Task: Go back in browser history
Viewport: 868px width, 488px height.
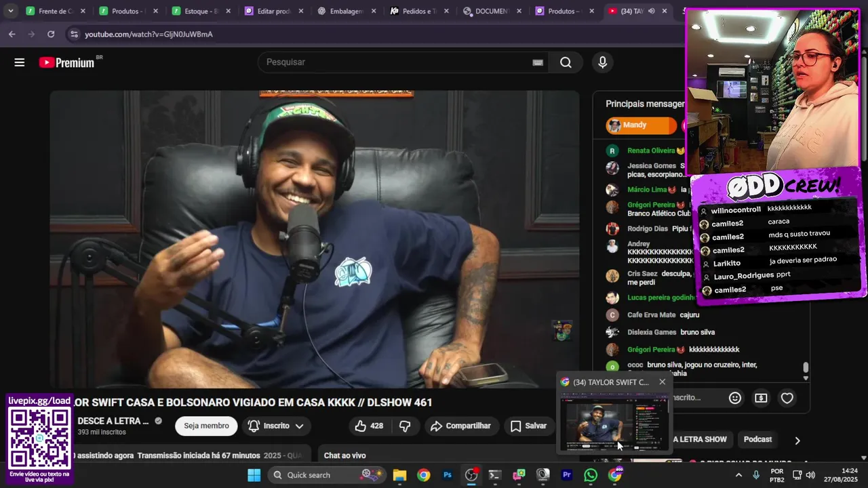Action: pos(12,34)
